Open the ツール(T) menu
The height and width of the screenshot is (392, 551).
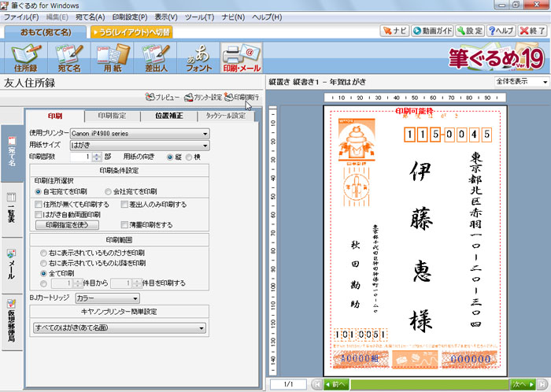pyautogui.click(x=199, y=17)
